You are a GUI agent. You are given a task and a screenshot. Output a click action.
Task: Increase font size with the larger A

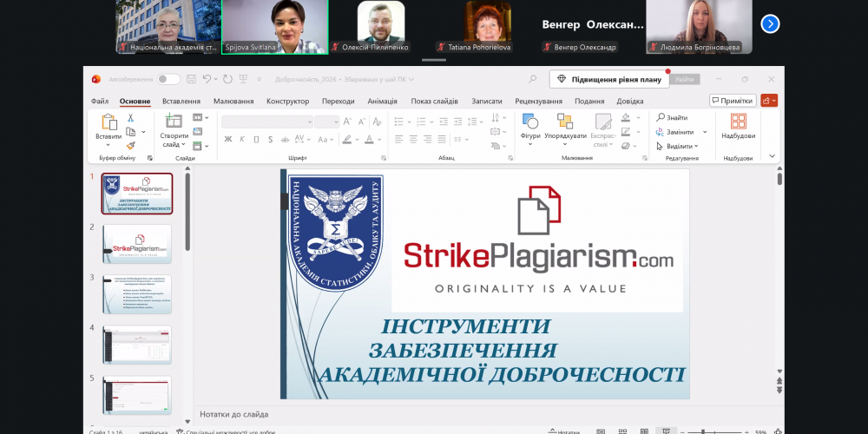(348, 122)
